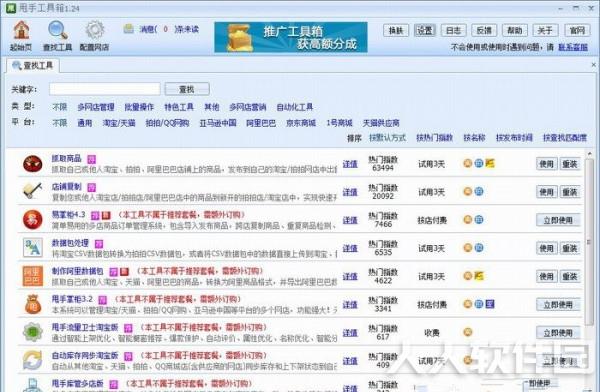Click the 换肤 skin button
The height and width of the screenshot is (392, 600).
(396, 30)
